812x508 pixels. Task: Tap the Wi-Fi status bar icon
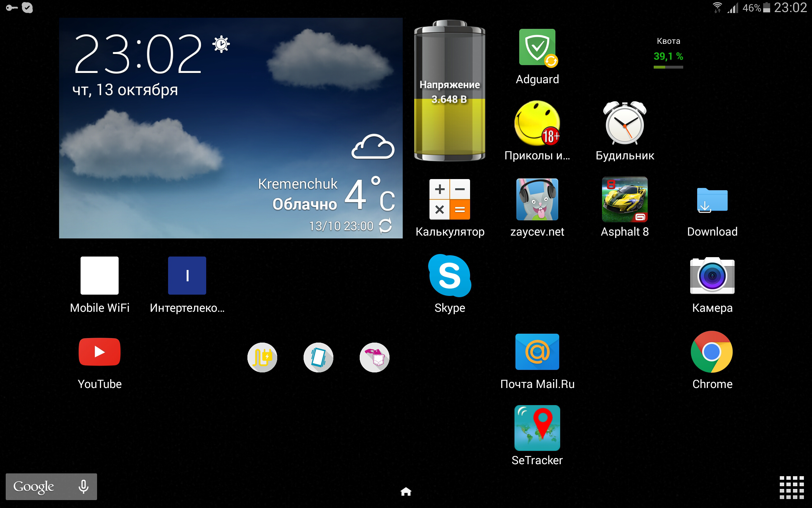pyautogui.click(x=717, y=7)
